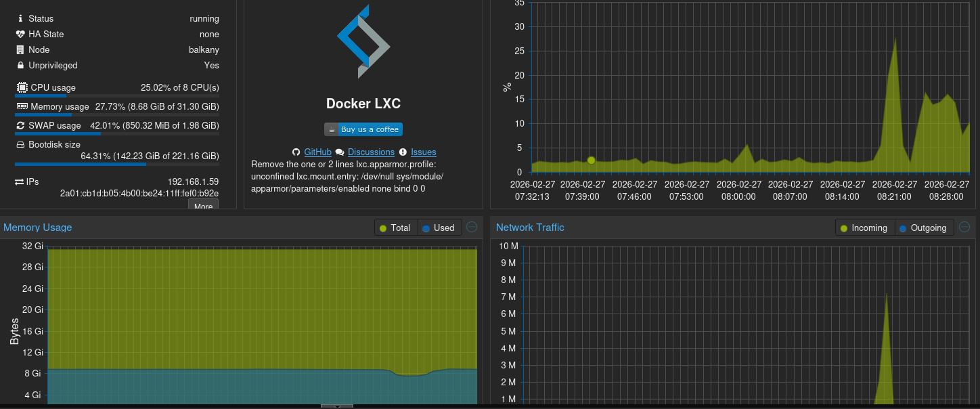Expand IP list with More button
Image resolution: width=980 pixels, height=409 pixels.
[203, 206]
